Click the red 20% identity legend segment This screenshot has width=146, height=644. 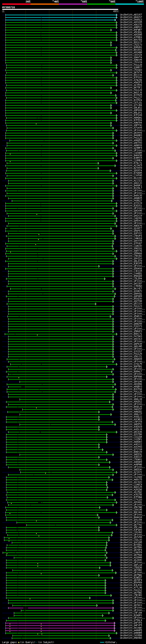tap(16, 4)
